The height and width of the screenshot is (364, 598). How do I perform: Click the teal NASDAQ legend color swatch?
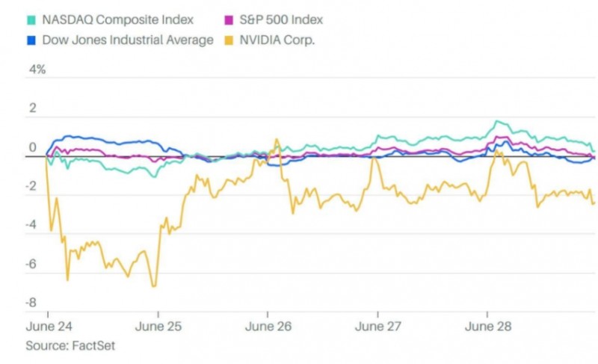(31, 20)
